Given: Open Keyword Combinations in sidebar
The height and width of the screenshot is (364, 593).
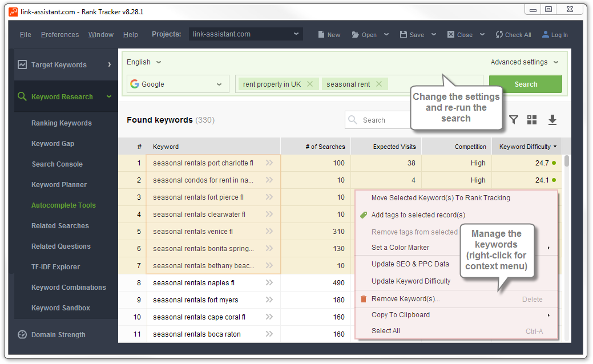Looking at the screenshot, I should point(68,288).
